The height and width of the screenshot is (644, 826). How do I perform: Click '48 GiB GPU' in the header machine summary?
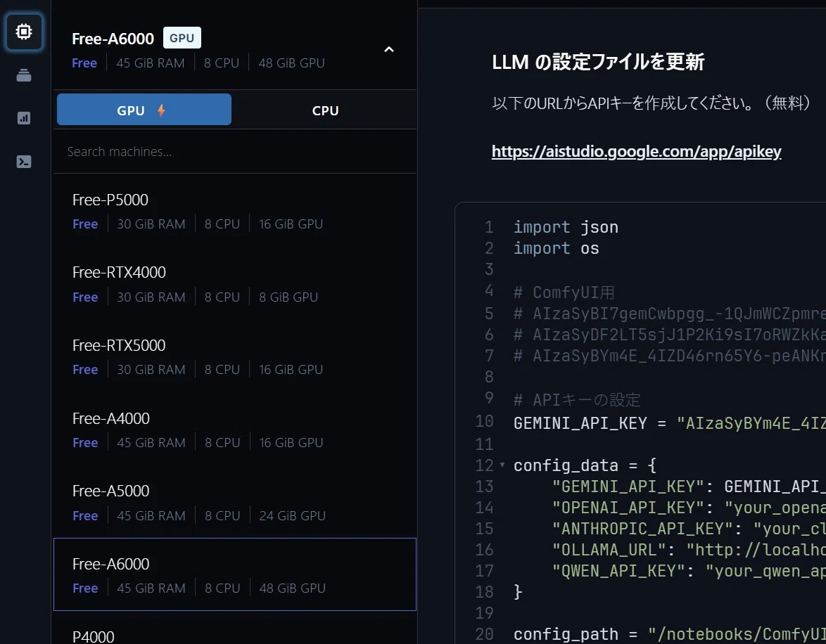[x=291, y=63]
